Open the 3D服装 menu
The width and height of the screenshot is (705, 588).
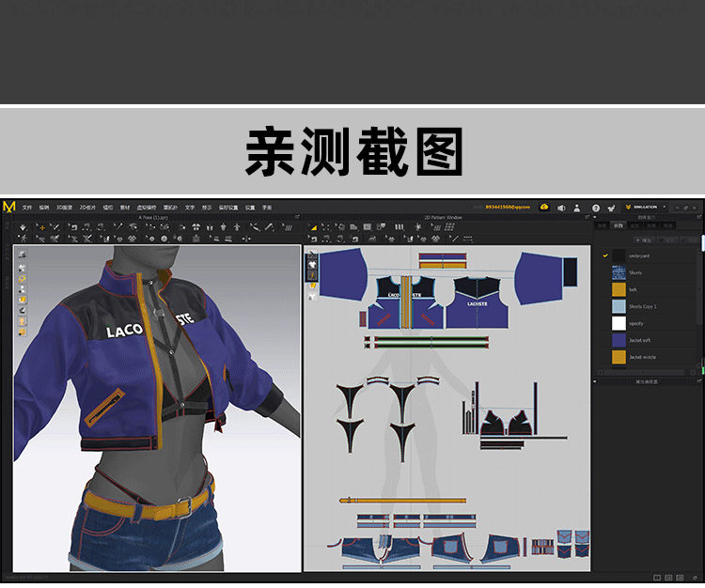click(x=63, y=207)
